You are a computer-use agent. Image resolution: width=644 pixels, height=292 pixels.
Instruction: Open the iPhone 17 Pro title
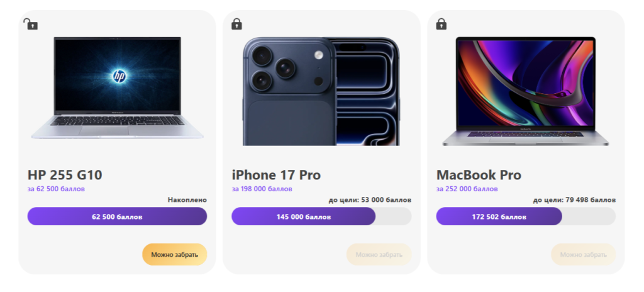276,175
